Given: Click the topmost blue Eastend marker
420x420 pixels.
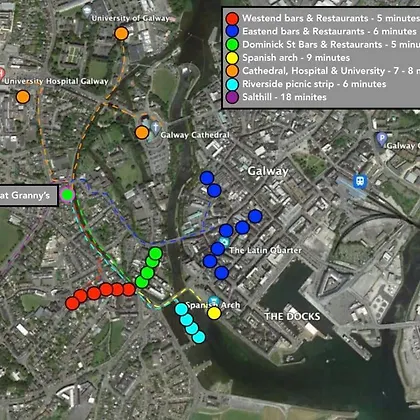Looking at the screenshot, I should coord(207,178).
